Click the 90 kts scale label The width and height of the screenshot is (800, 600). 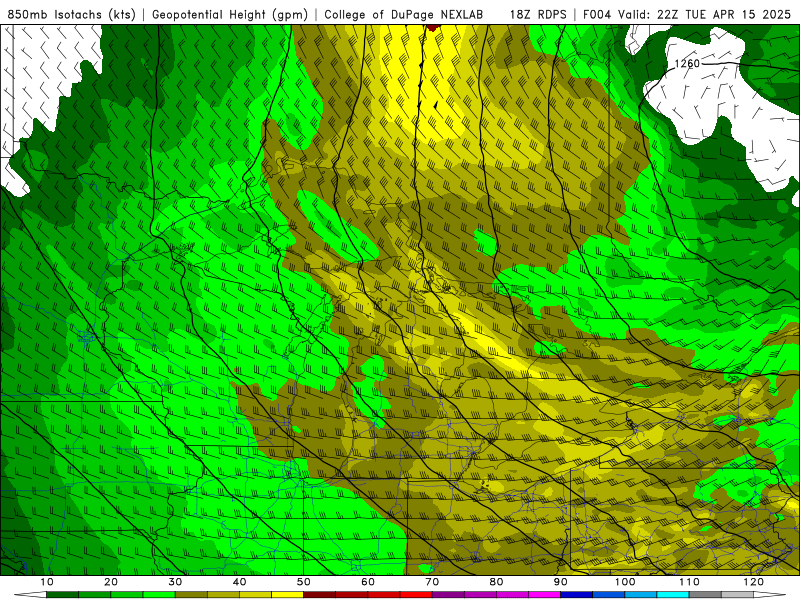tap(561, 582)
